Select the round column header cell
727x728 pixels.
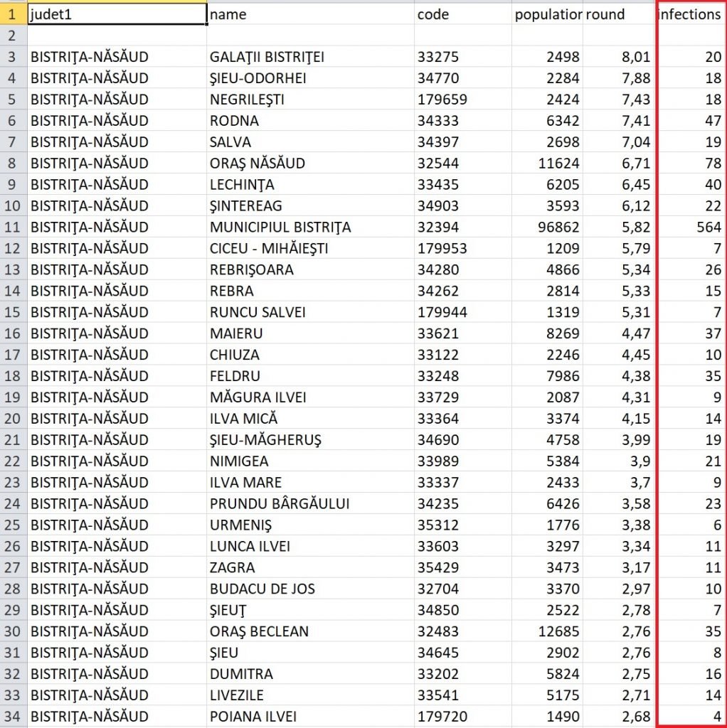click(617, 14)
